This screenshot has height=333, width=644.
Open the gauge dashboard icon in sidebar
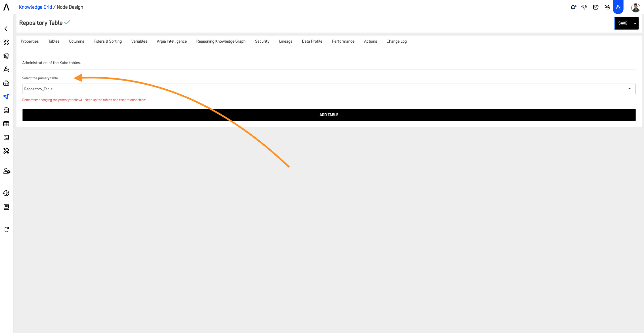tap(6, 193)
